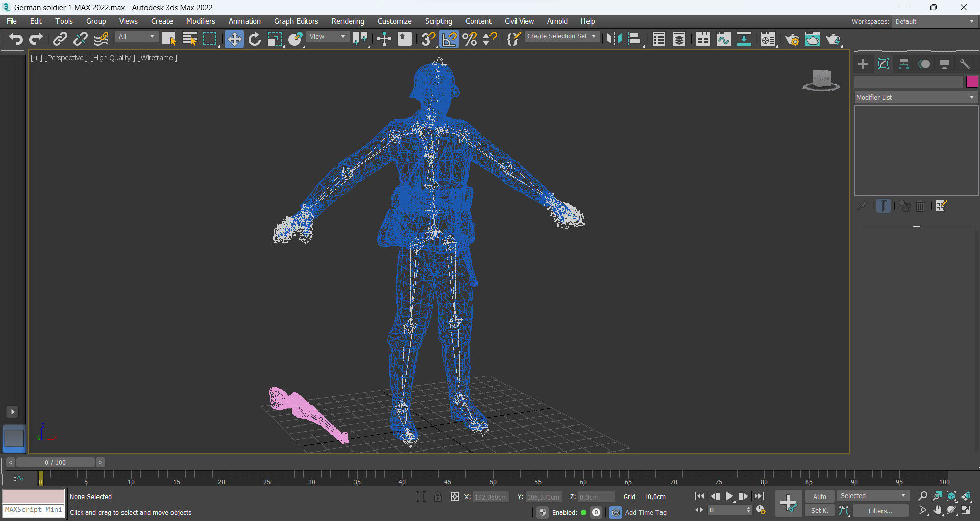This screenshot has height=521, width=980.
Task: Click the Render Production teapot icon
Action: pos(833,39)
